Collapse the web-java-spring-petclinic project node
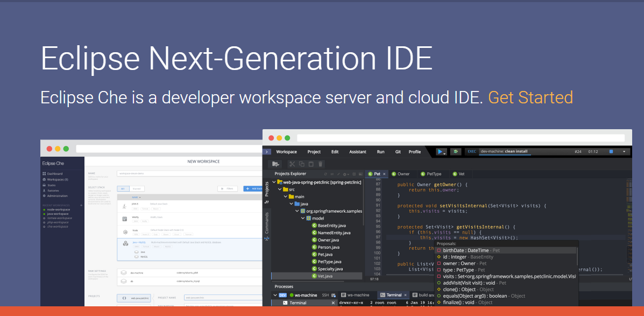Image resolution: width=644 pixels, height=316 pixels. pyautogui.click(x=274, y=181)
